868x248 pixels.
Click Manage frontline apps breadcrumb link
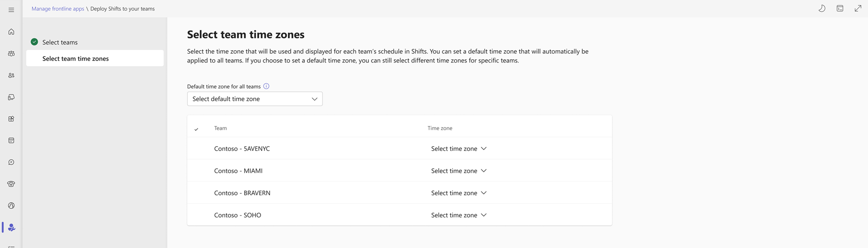tap(58, 9)
